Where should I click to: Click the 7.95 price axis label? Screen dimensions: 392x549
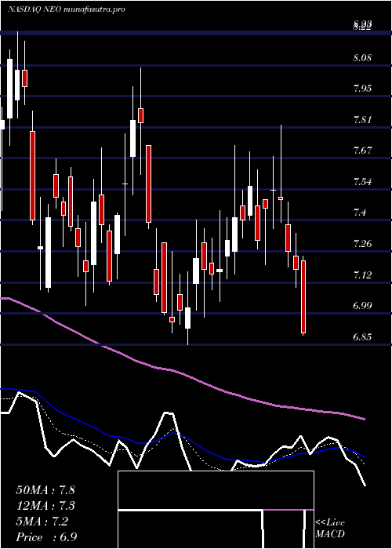(362, 89)
